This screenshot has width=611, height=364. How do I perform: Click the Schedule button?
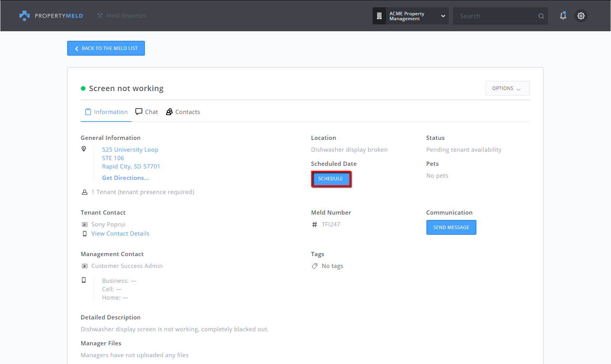[x=330, y=178]
